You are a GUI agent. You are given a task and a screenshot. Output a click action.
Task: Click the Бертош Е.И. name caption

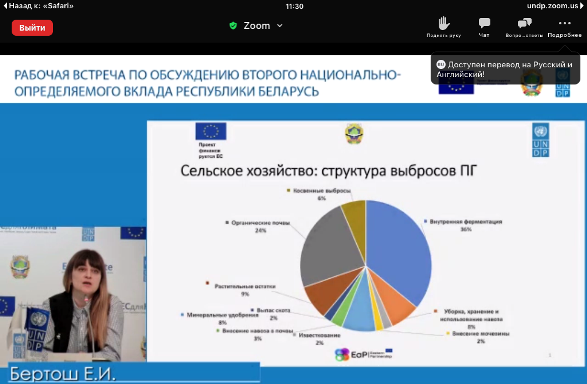click(x=63, y=374)
